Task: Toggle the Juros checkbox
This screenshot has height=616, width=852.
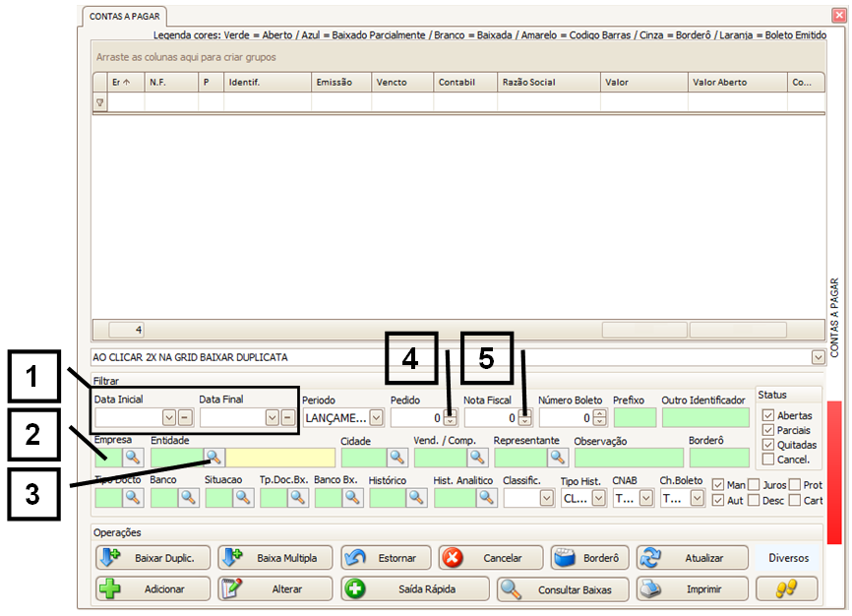Action: coord(754,485)
